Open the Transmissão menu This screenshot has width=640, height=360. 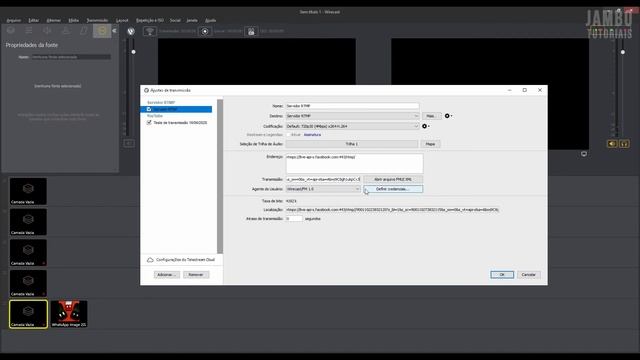(97, 20)
